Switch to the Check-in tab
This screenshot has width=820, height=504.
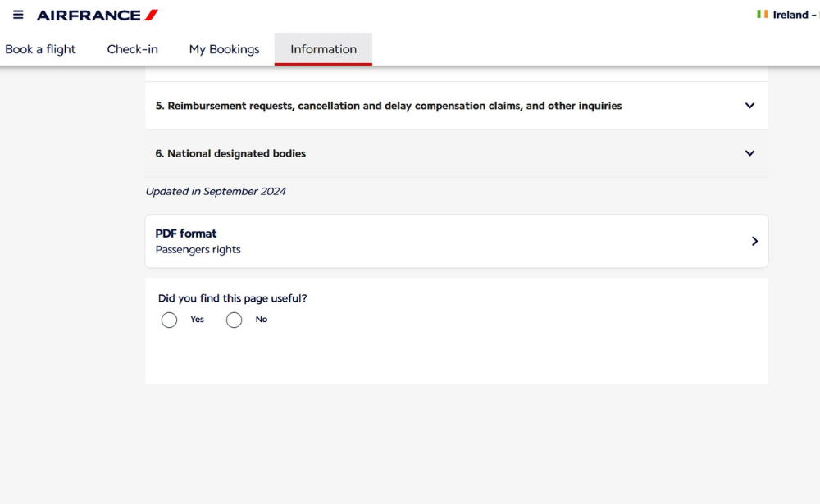[132, 49]
